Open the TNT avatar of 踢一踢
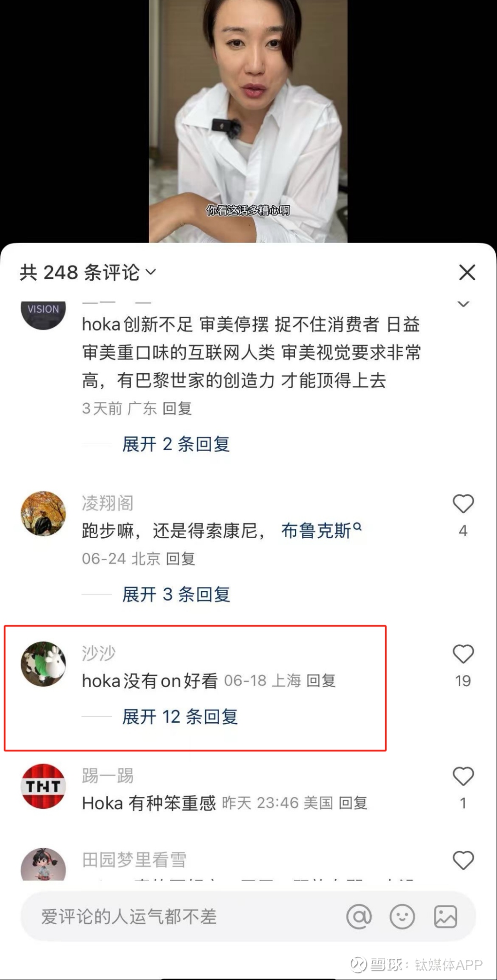The width and height of the screenshot is (497, 980). coord(43,786)
